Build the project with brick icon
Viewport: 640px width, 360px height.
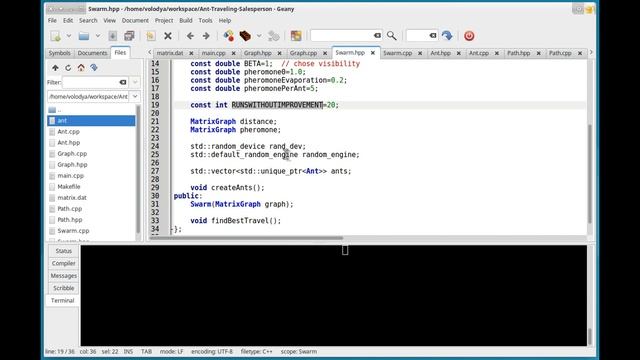tap(245, 36)
